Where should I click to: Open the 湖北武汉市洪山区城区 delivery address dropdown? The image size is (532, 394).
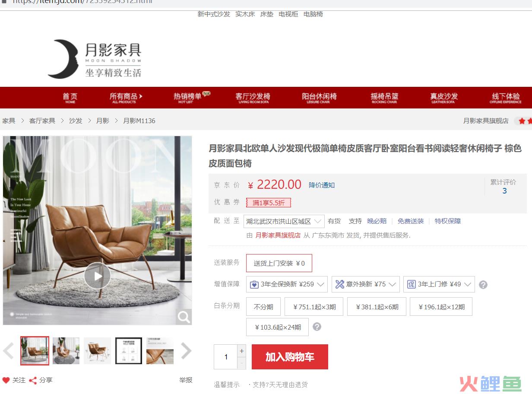tap(284, 221)
